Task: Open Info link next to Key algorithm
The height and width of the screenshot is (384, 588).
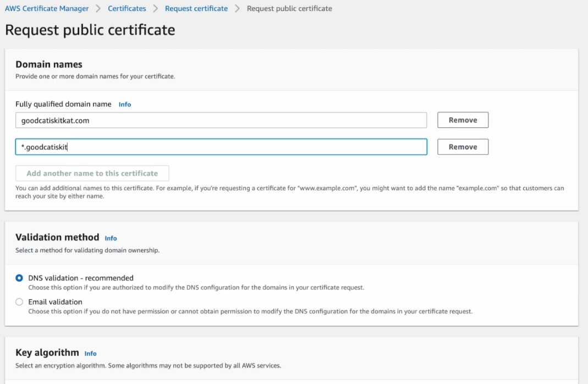Action: [x=90, y=354]
